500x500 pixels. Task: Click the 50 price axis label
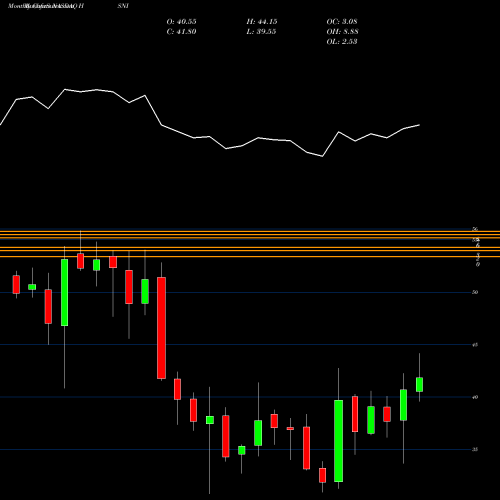click(x=475, y=292)
